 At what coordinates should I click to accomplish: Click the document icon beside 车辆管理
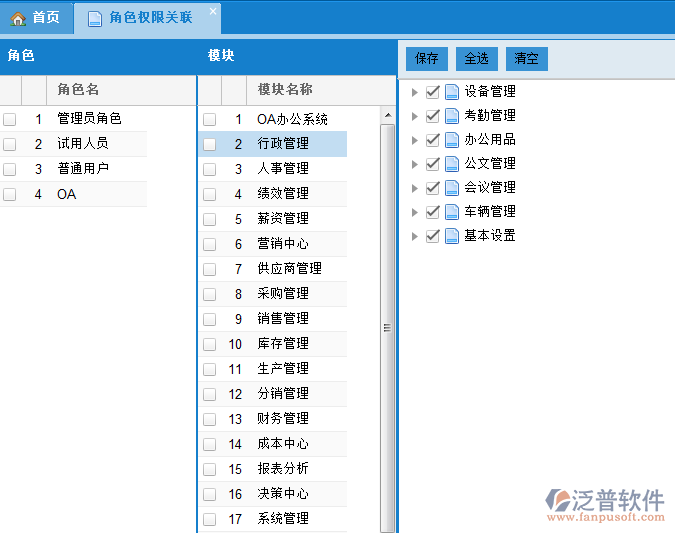451,212
